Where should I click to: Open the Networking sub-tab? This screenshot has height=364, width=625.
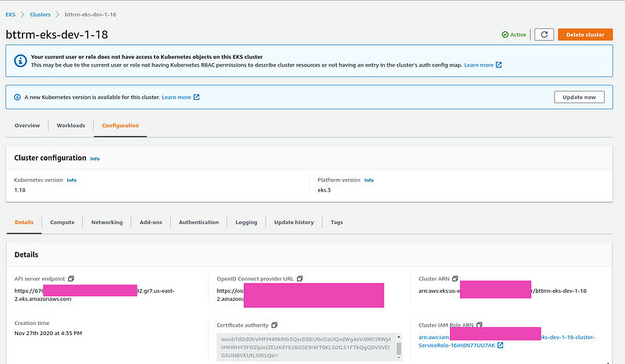click(x=107, y=222)
